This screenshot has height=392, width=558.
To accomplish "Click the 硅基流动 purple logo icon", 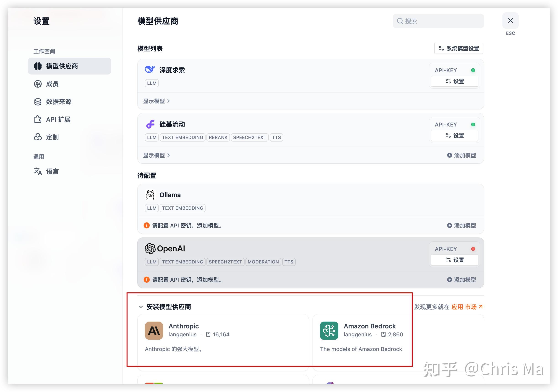I will [150, 124].
